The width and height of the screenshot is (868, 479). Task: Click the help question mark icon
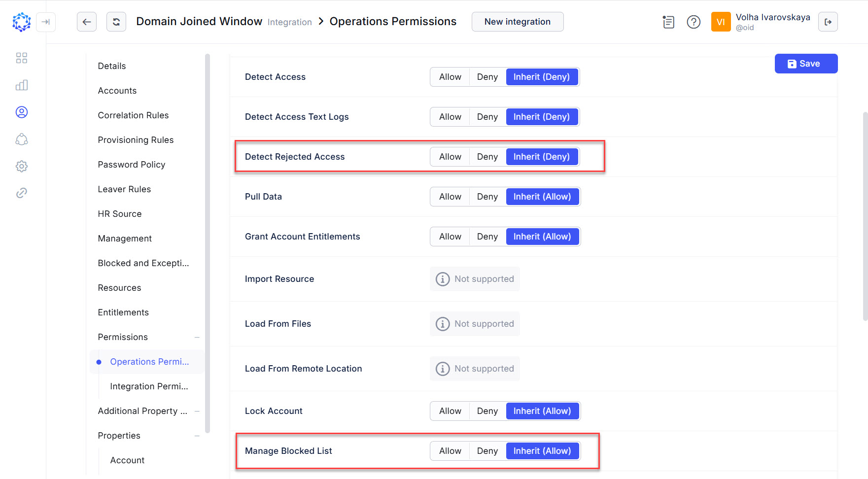tap(694, 22)
